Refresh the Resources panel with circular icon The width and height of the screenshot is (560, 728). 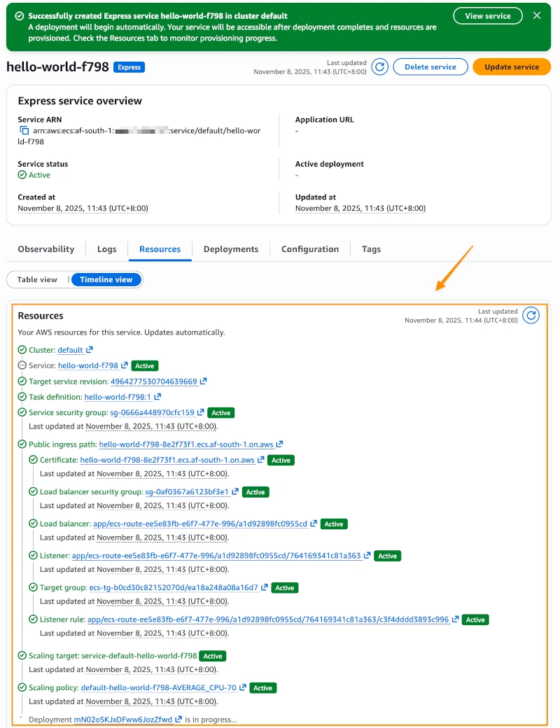[531, 315]
